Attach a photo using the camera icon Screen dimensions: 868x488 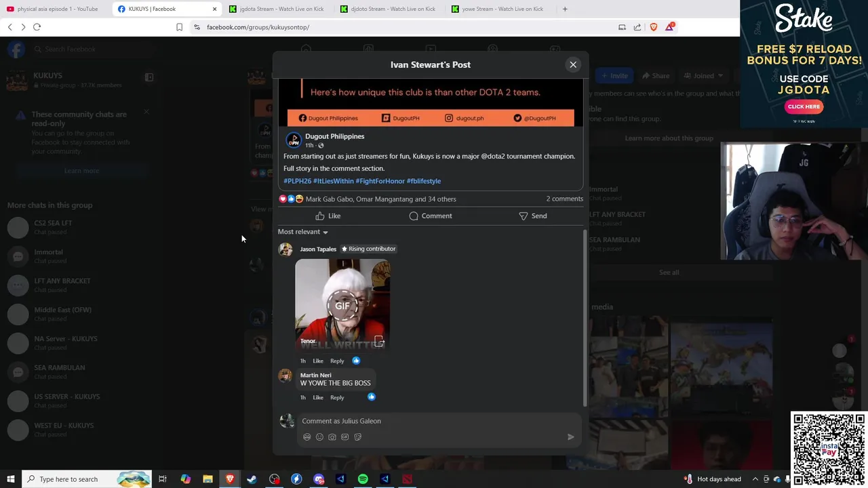(x=332, y=437)
